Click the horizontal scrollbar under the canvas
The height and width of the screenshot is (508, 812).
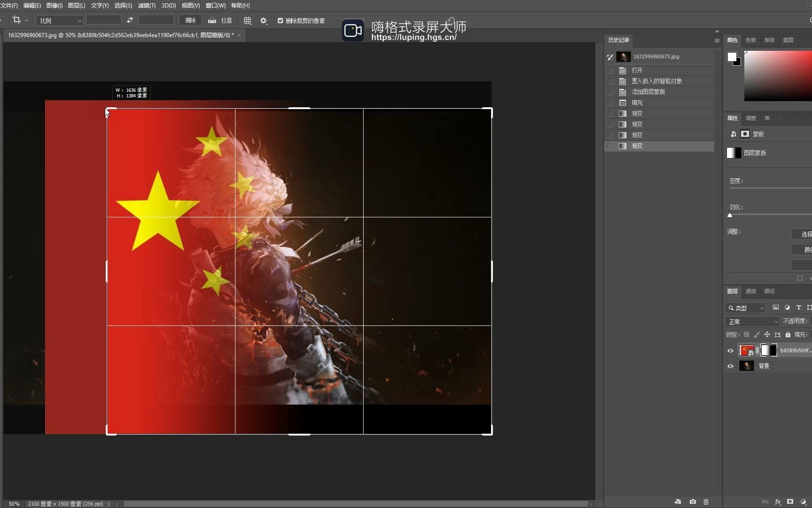pyautogui.click(x=356, y=504)
